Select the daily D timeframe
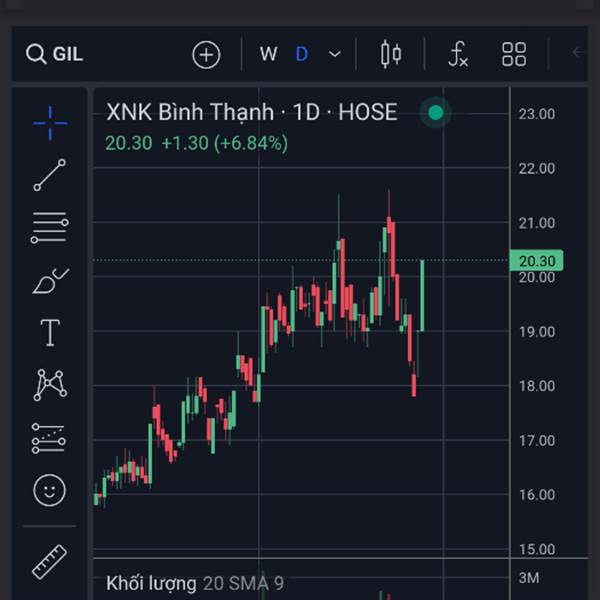The width and height of the screenshot is (600, 600). click(302, 54)
